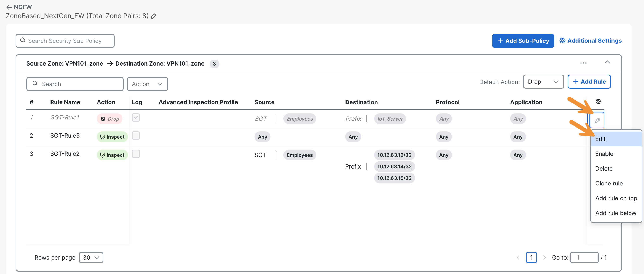Select Enable from the context menu

pyautogui.click(x=616, y=154)
